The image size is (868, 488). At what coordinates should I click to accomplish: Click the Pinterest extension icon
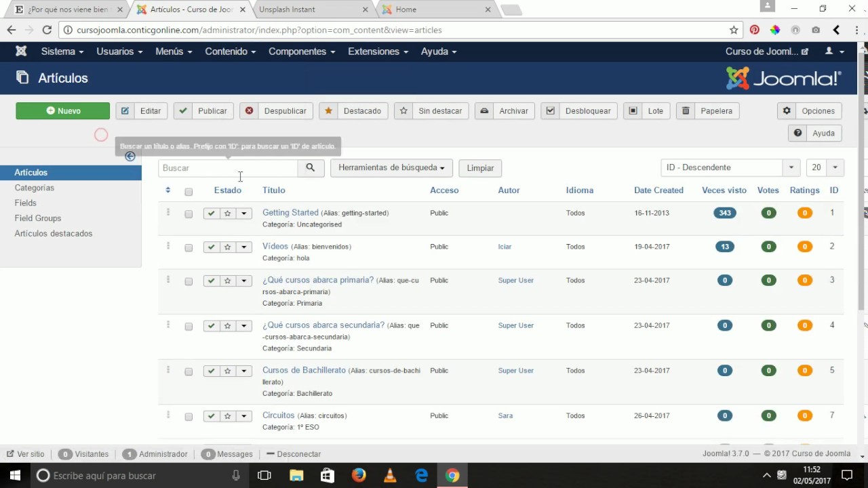(x=755, y=30)
